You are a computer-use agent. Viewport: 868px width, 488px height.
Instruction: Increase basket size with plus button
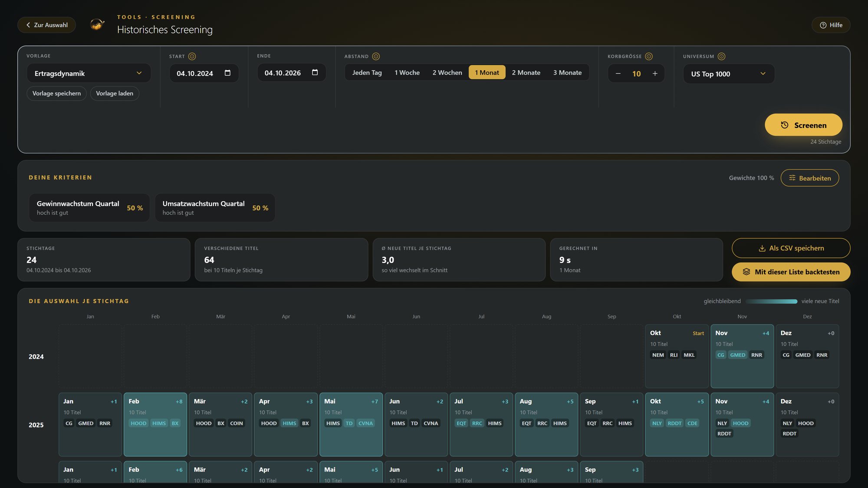tap(655, 74)
